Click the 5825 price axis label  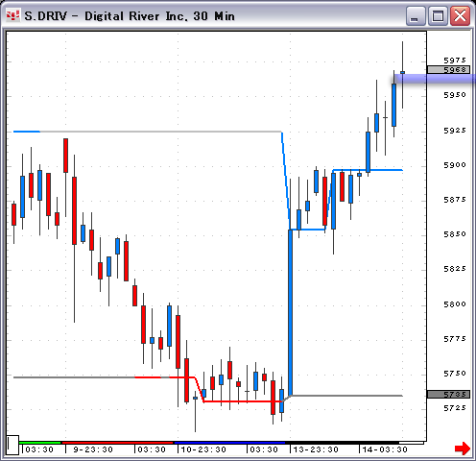click(455, 269)
